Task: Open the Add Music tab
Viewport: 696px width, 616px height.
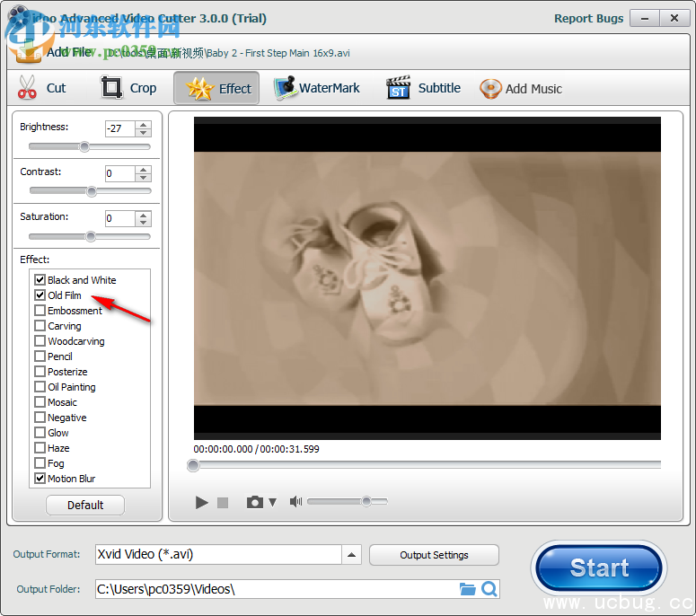Action: click(521, 88)
